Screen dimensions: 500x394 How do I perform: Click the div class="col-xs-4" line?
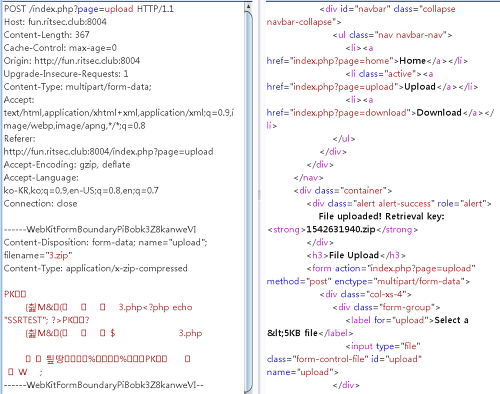[365, 295]
